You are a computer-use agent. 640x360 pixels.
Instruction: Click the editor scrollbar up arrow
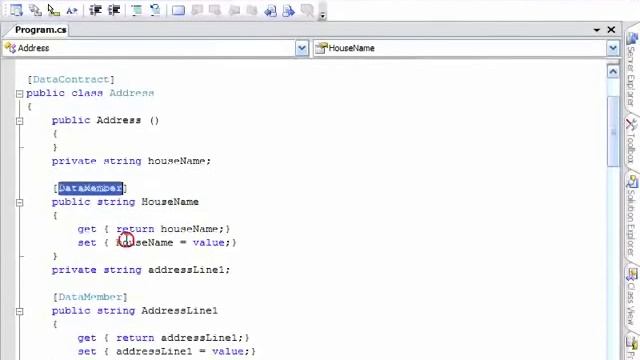(613, 72)
